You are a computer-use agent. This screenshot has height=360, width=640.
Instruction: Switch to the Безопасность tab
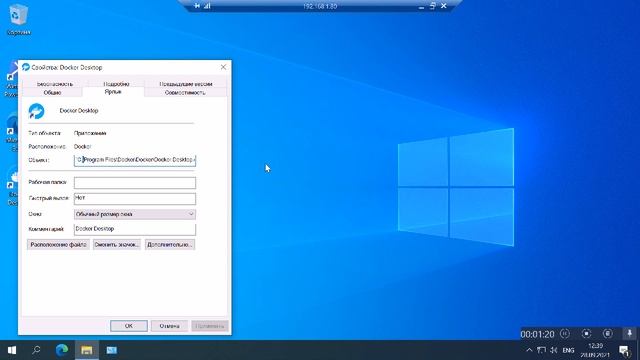click(55, 84)
